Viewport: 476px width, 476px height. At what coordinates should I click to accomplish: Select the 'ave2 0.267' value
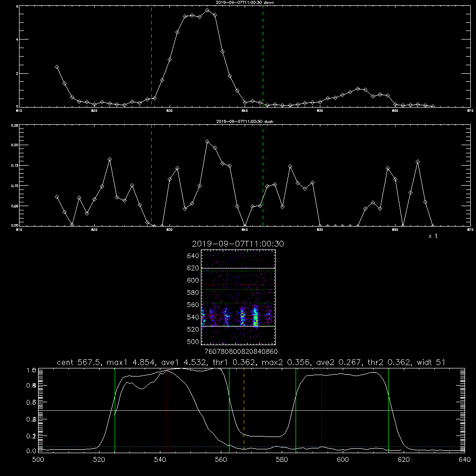339,362
